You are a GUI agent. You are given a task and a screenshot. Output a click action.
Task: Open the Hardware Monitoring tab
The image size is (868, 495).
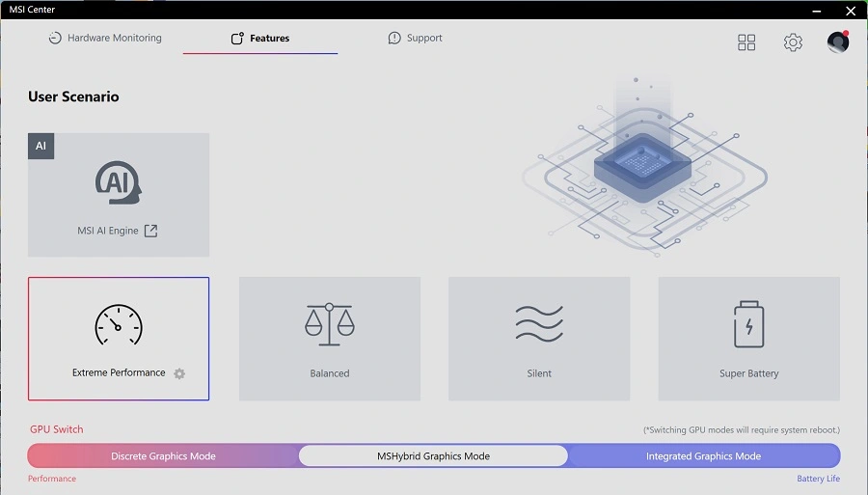(x=105, y=39)
